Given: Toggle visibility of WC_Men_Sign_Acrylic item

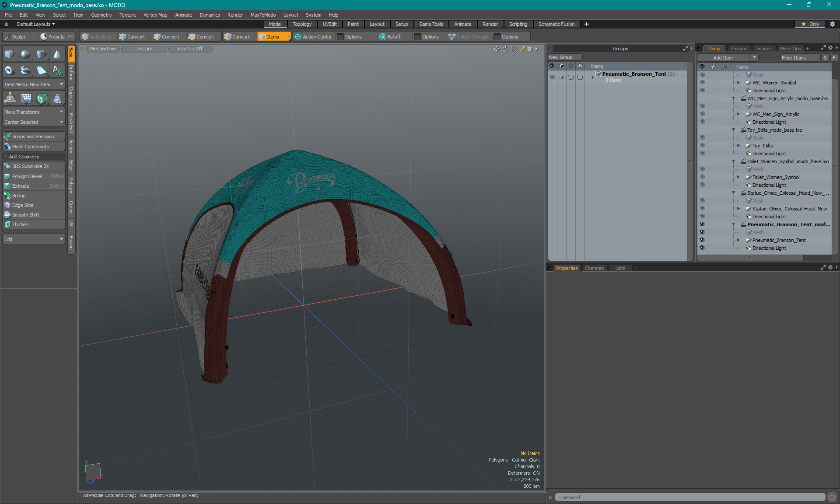Looking at the screenshot, I should click(x=702, y=114).
